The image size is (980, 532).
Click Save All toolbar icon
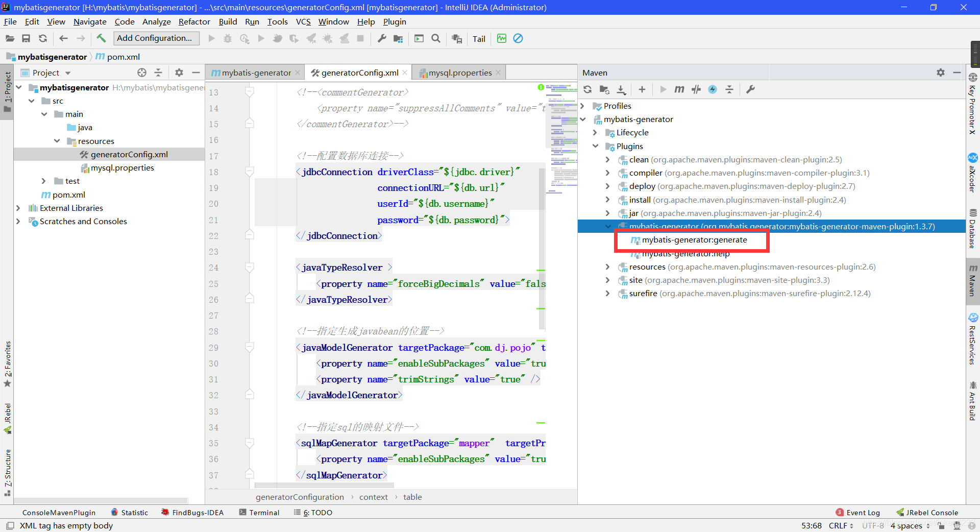(26, 38)
